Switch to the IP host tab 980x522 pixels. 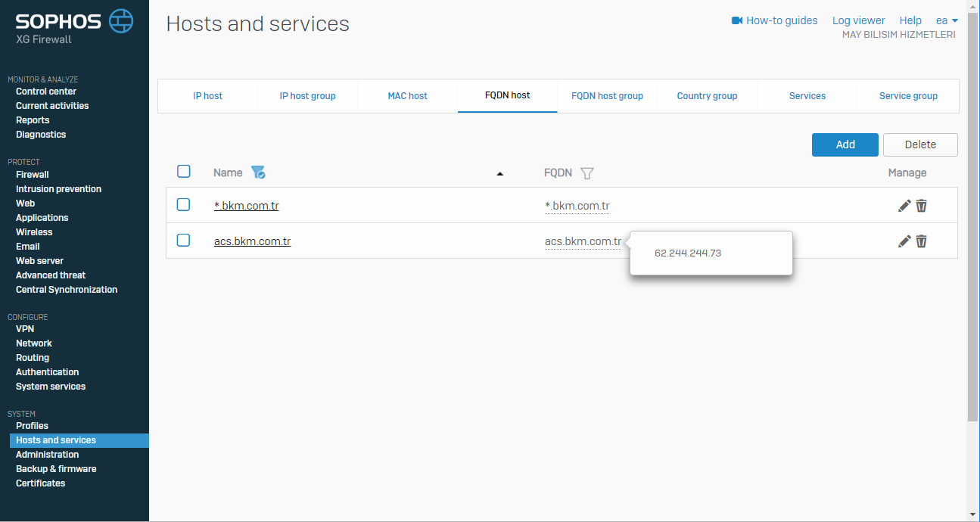(208, 96)
